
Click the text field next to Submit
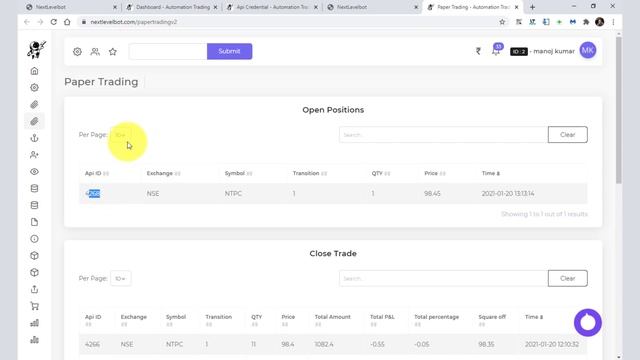point(168,51)
